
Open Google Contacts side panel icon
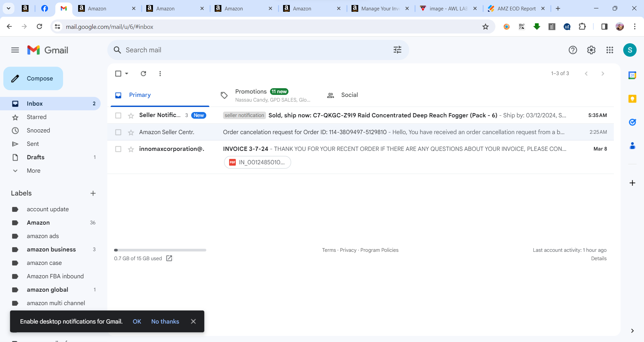[x=632, y=146]
